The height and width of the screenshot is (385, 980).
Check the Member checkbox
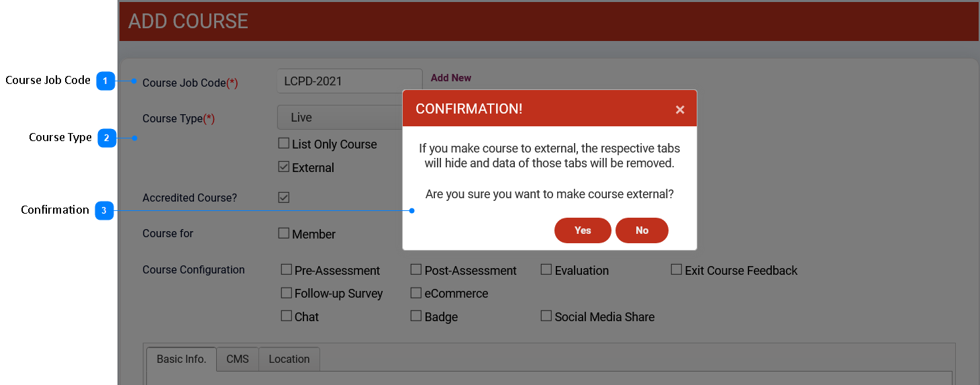tap(284, 234)
